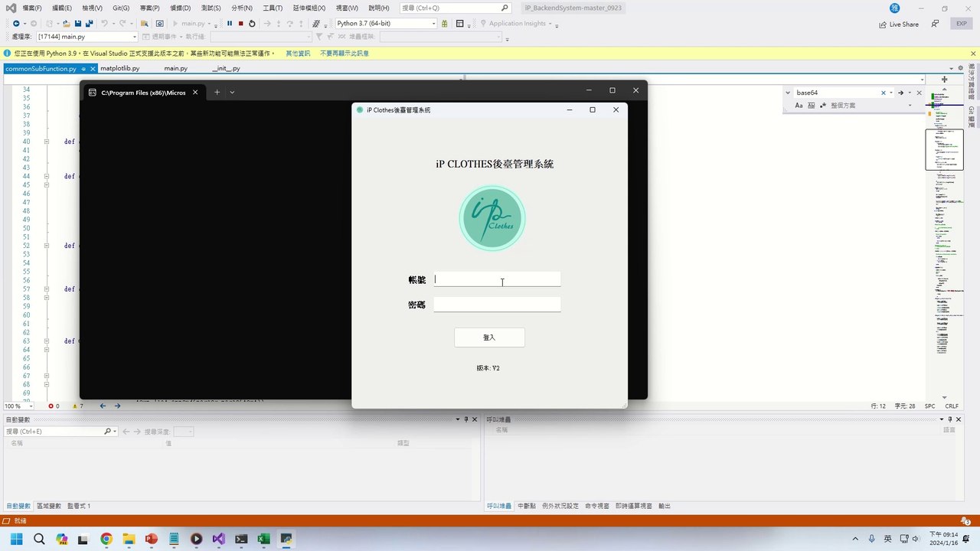Switch to the 區域變數 tab
This screenshot has height=551, width=980.
(x=49, y=506)
